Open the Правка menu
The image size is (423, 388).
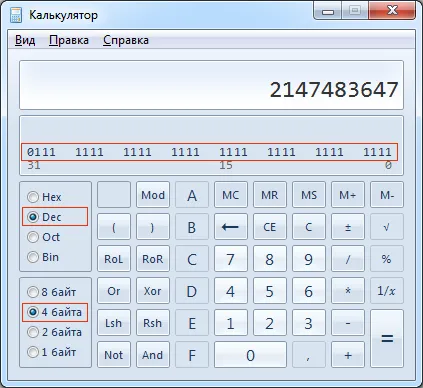tap(69, 40)
